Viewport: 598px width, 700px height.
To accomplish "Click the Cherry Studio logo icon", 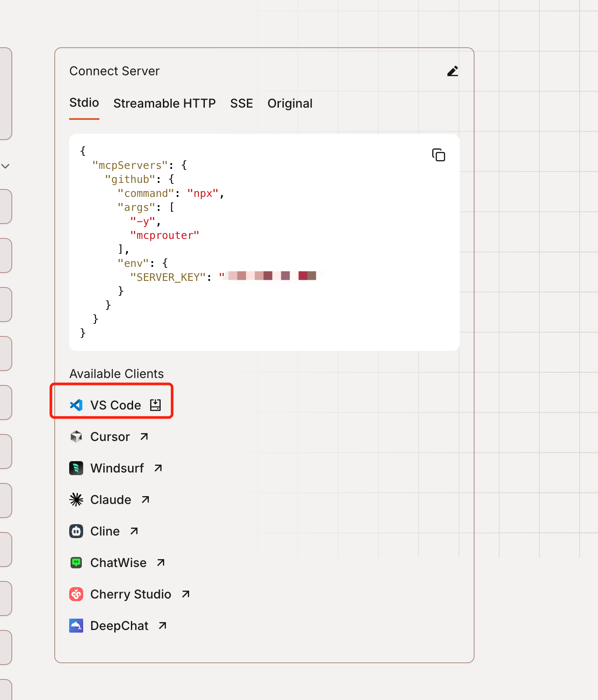I will point(76,594).
